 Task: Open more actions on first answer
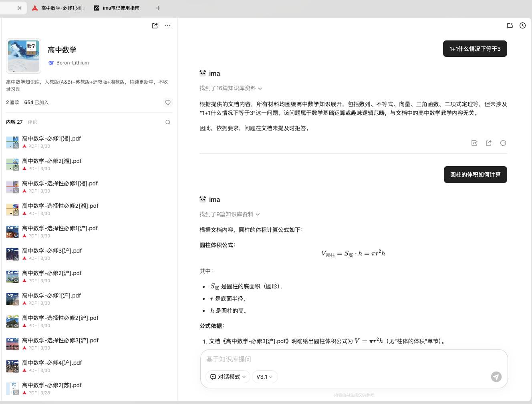pyautogui.click(x=503, y=143)
